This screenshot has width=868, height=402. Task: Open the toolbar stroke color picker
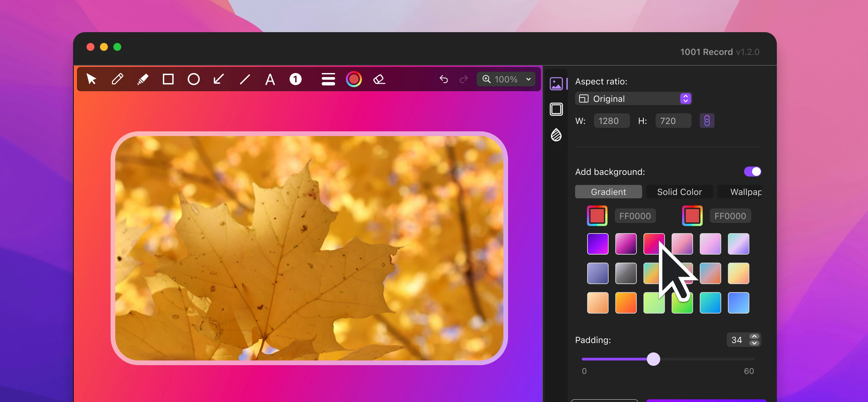point(354,79)
